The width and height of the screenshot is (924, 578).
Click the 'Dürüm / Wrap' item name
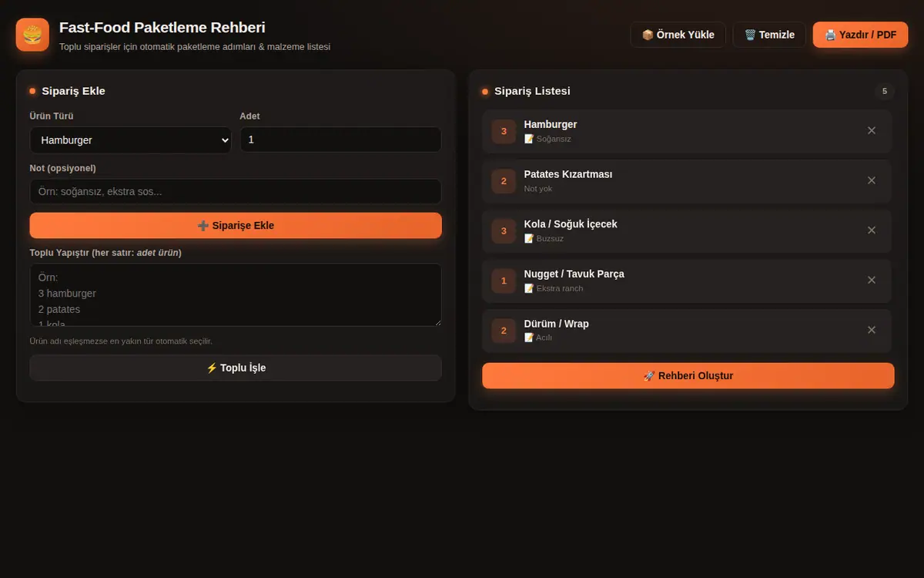pos(557,324)
